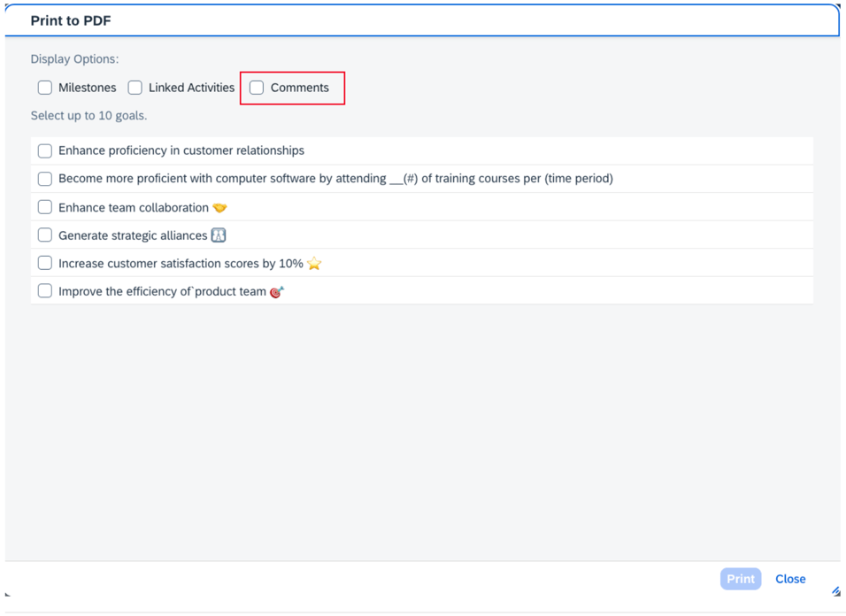Click the dialog resize handle in corner

pyautogui.click(x=835, y=591)
